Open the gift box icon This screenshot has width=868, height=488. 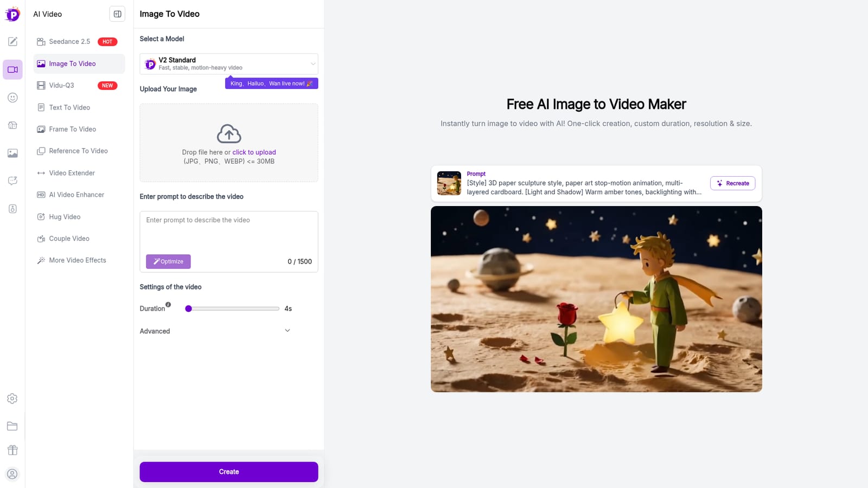12,450
